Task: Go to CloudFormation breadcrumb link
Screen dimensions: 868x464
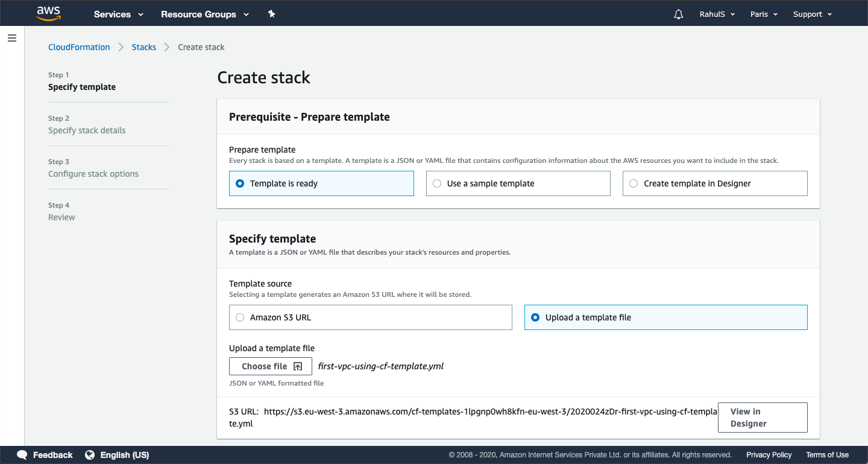Action: click(x=79, y=47)
